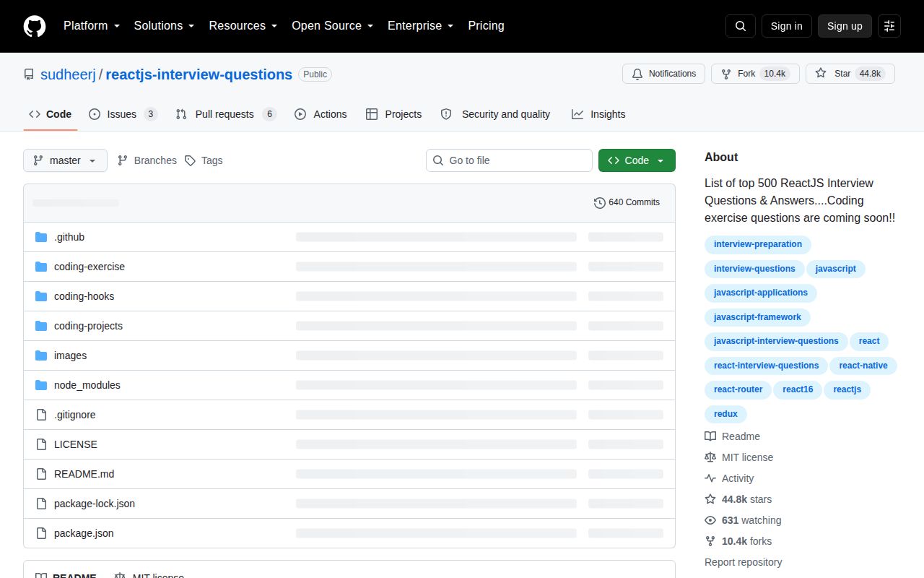Open the Actions tab
This screenshot has height=578, width=924.
coord(321,114)
